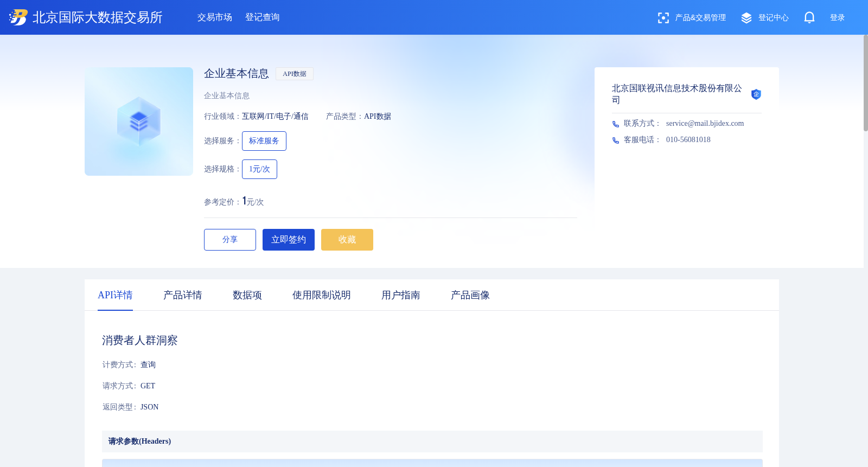868x467 pixels.
Task: Click the 消费者人群洞察 heading
Action: [x=140, y=341]
